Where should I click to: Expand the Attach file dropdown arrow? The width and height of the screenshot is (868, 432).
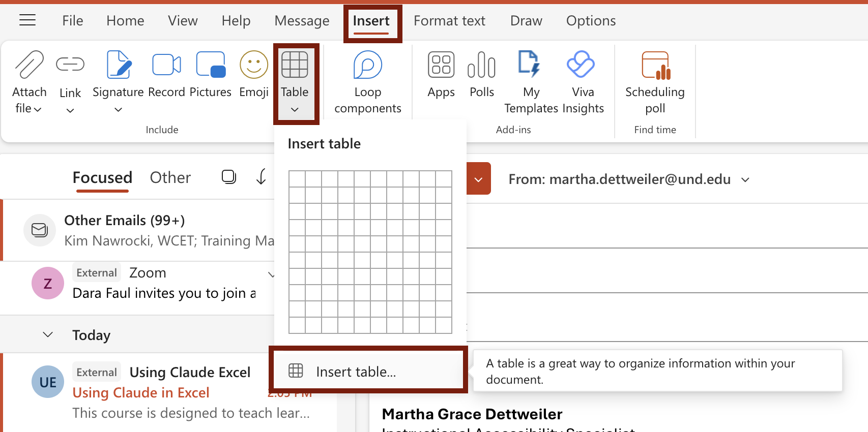(x=38, y=109)
